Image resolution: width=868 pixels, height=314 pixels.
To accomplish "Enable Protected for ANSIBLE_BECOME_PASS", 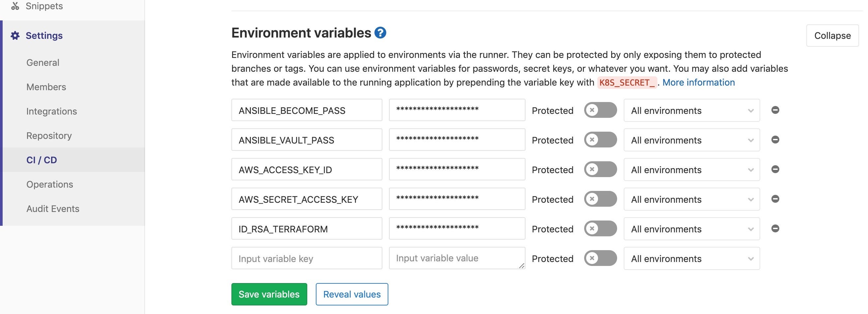I will click(x=601, y=110).
